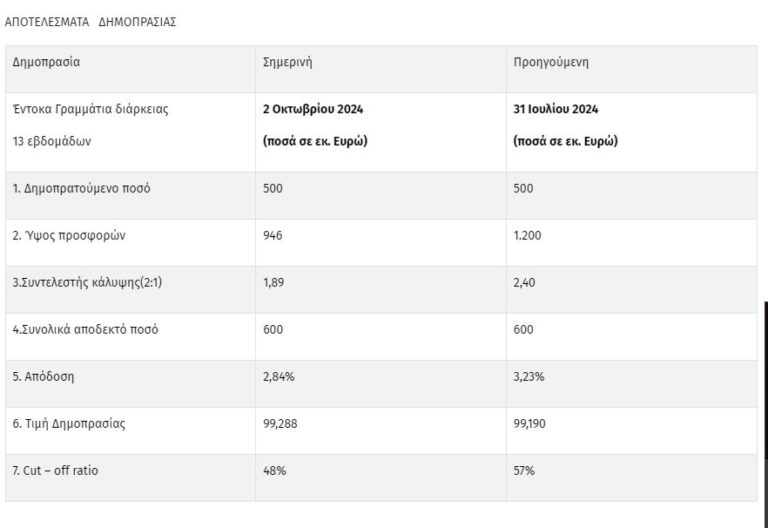Click the Προηγούμενη column header
The image size is (768, 528).
coord(550,61)
